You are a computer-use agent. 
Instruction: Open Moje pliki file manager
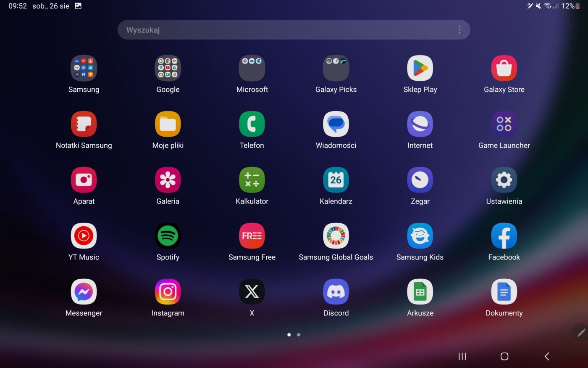(168, 124)
